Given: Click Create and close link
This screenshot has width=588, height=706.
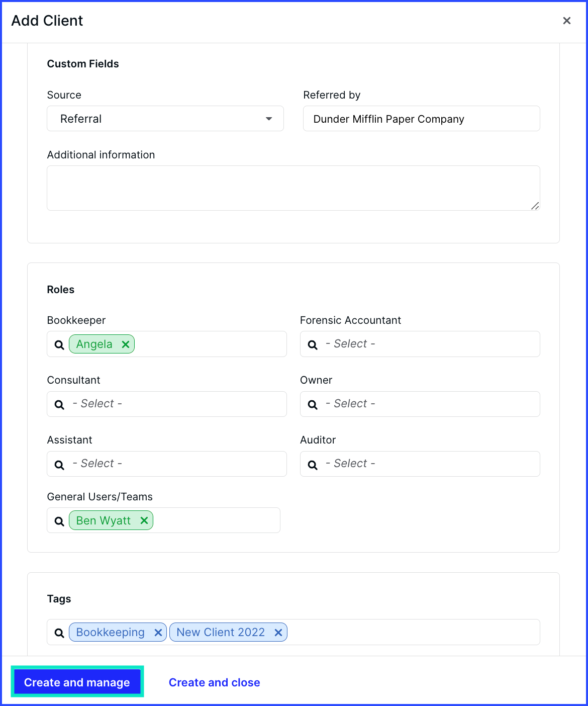Looking at the screenshot, I should [215, 682].
